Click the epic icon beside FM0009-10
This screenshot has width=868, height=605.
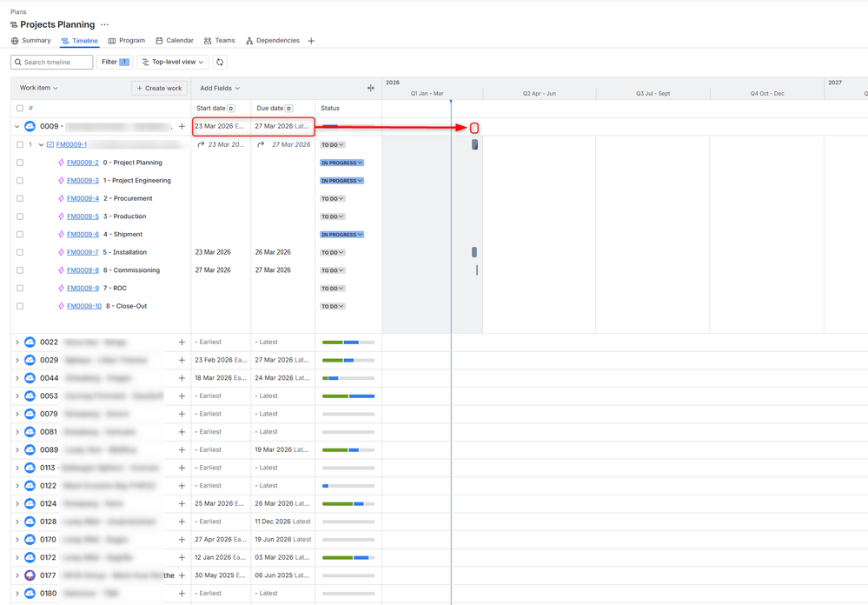61,306
